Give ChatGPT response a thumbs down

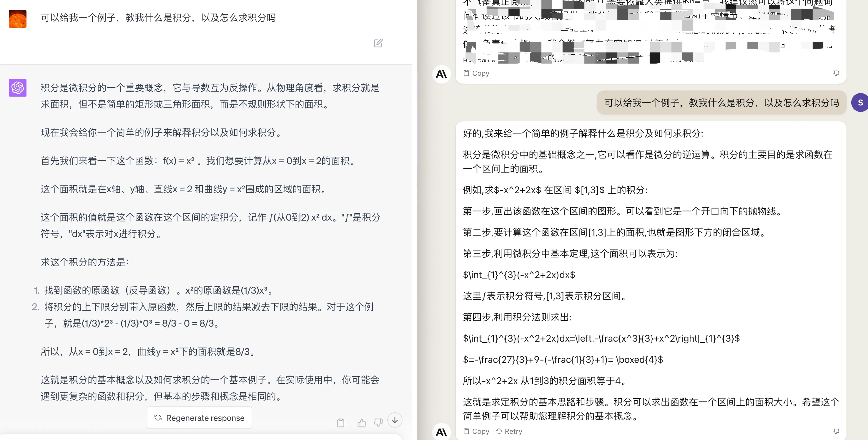[378, 422]
